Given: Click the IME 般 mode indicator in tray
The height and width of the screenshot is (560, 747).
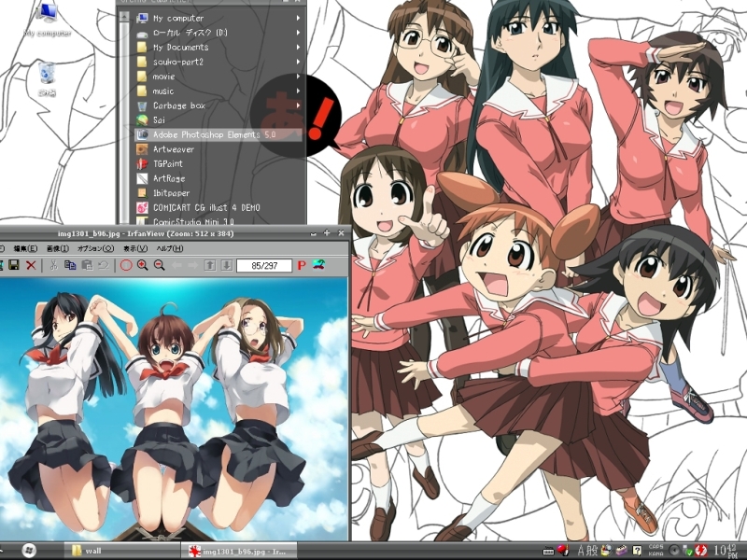Looking at the screenshot, I should [x=592, y=551].
